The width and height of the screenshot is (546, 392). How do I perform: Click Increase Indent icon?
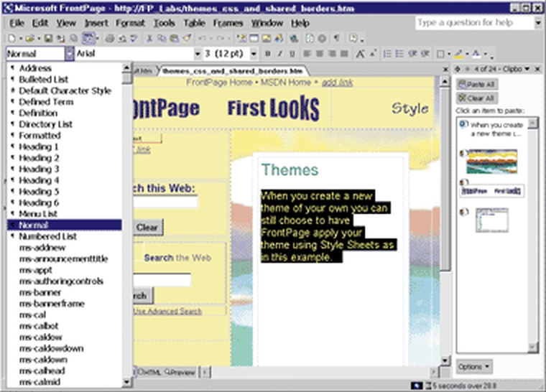coord(425,54)
